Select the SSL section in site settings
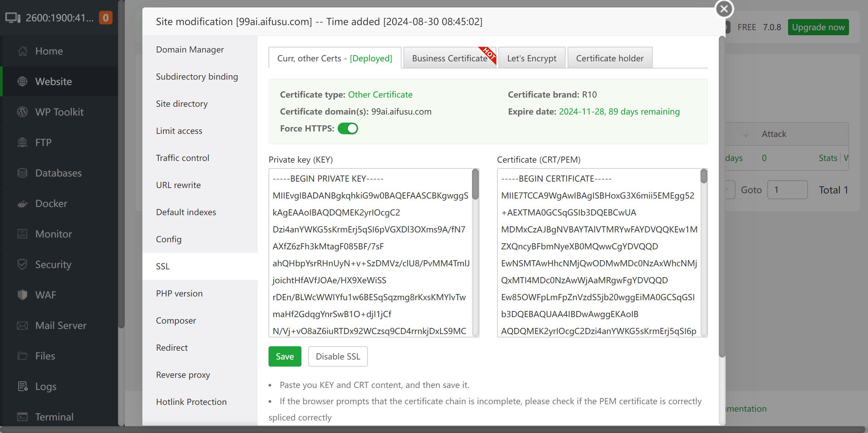The width and height of the screenshot is (868, 433). tap(162, 267)
